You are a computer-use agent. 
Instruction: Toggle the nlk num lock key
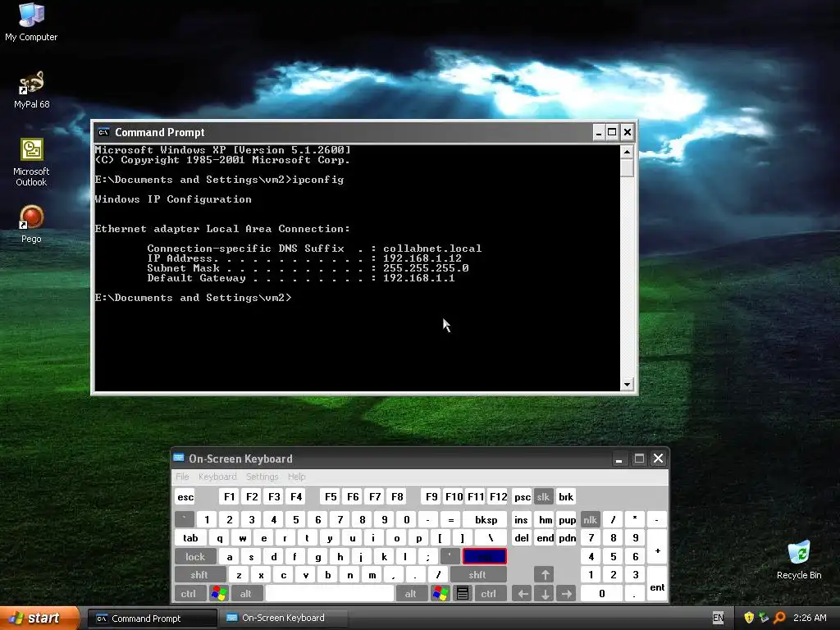pos(591,519)
